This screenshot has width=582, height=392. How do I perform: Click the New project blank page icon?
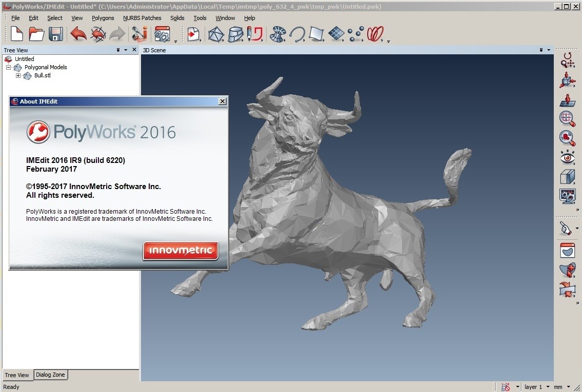tap(17, 34)
